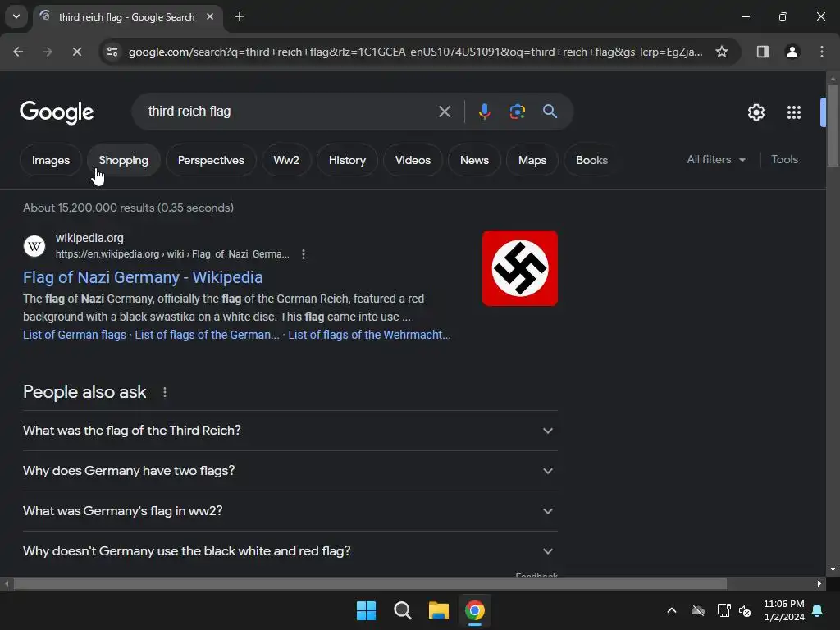Switch to the Books filter

coord(591,160)
